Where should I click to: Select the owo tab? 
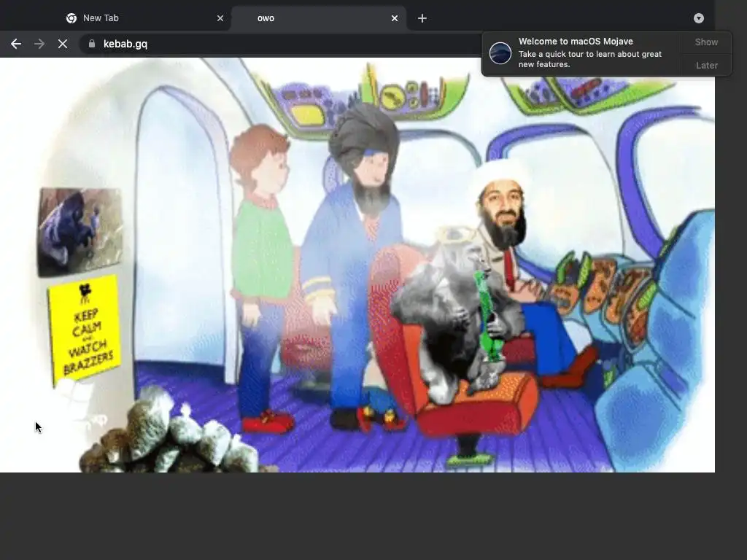tap(319, 18)
